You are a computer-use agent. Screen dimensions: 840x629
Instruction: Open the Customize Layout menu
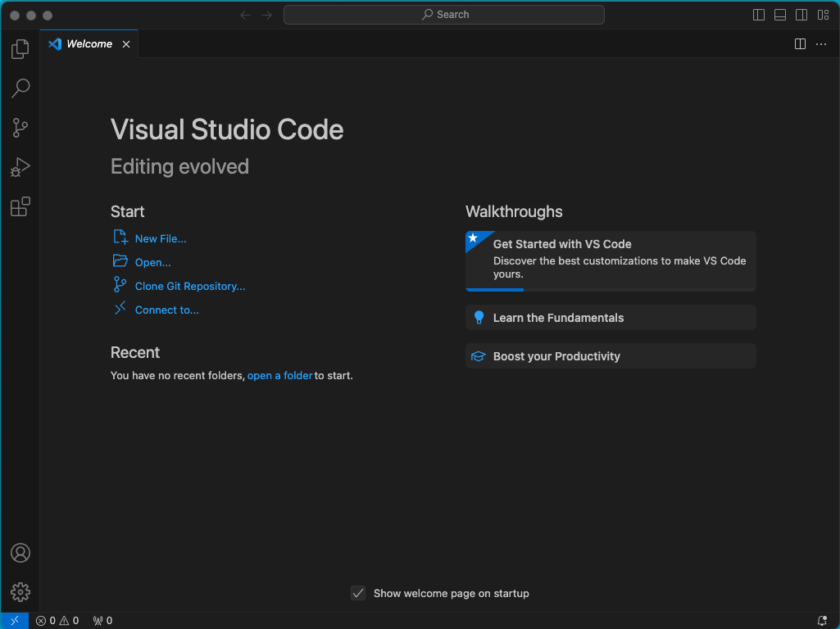823,15
